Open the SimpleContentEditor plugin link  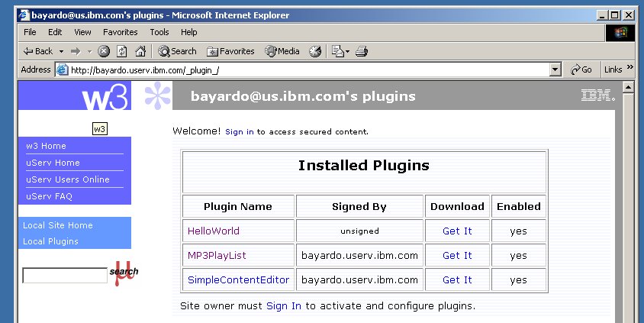(238, 280)
